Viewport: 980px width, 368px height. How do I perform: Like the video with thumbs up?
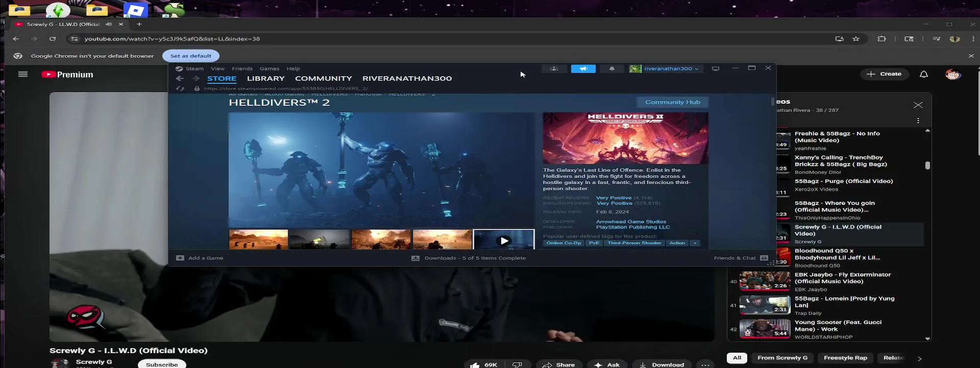click(x=483, y=364)
